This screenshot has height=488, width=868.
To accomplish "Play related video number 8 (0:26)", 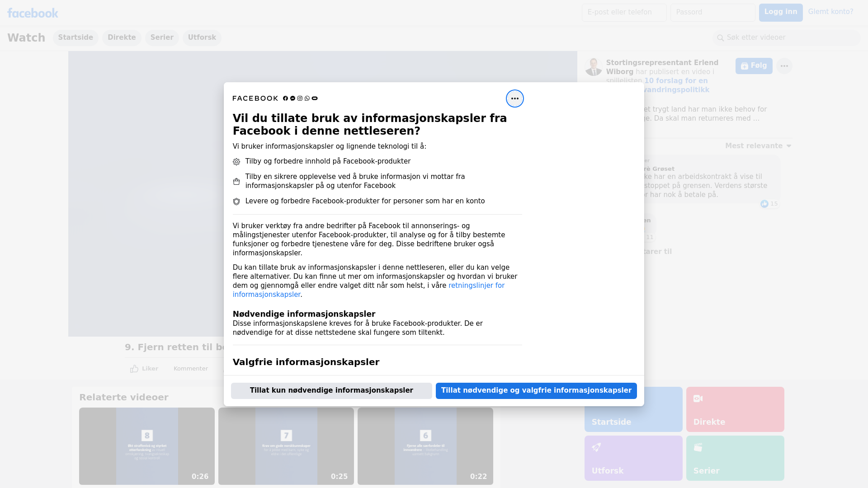I will tap(147, 446).
